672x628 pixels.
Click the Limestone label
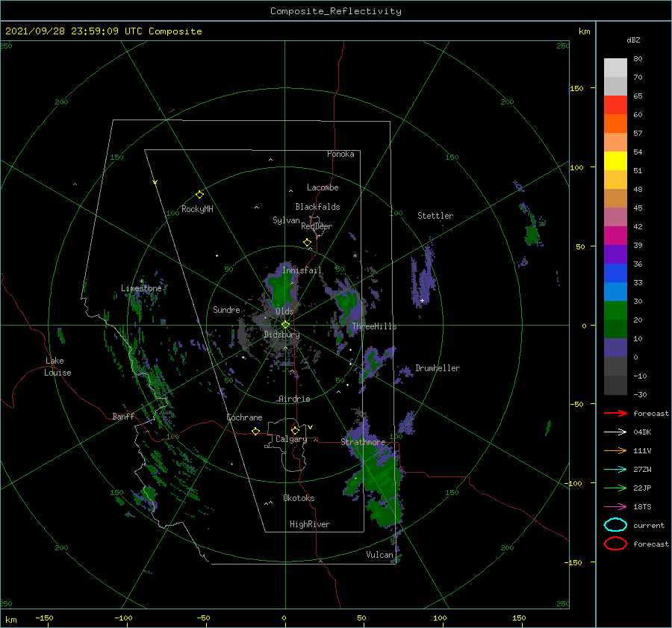coord(141,288)
